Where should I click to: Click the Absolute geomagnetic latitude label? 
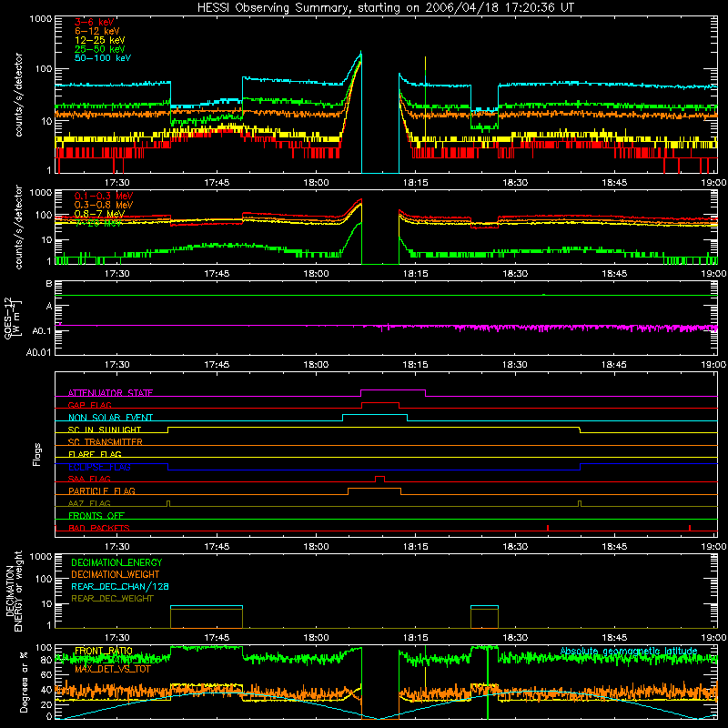point(629,651)
